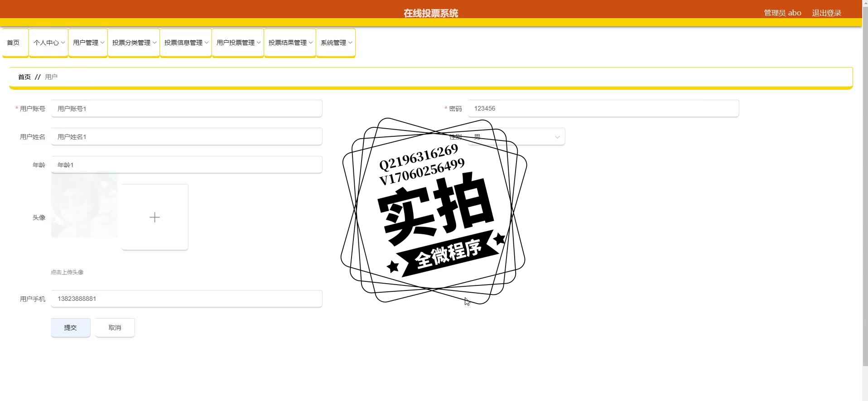Expand the 投票结果管理 menu
Screen dimensions: 868x401
pyautogui.click(x=290, y=43)
